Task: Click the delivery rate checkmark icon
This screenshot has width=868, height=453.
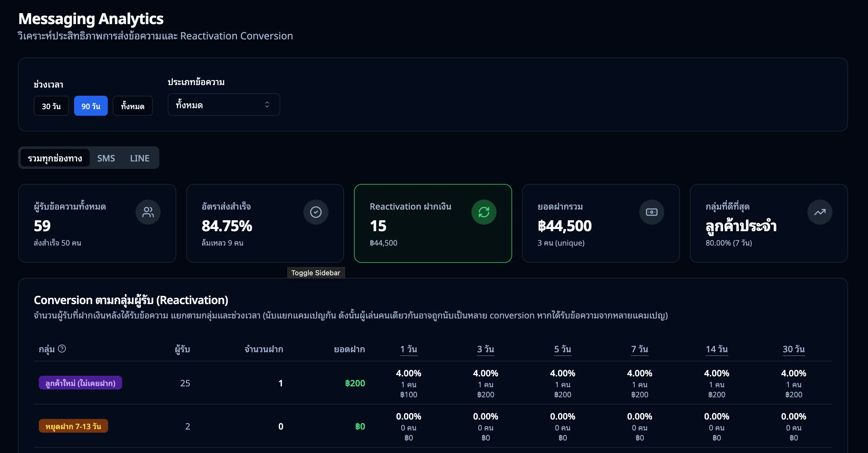Action: [316, 212]
